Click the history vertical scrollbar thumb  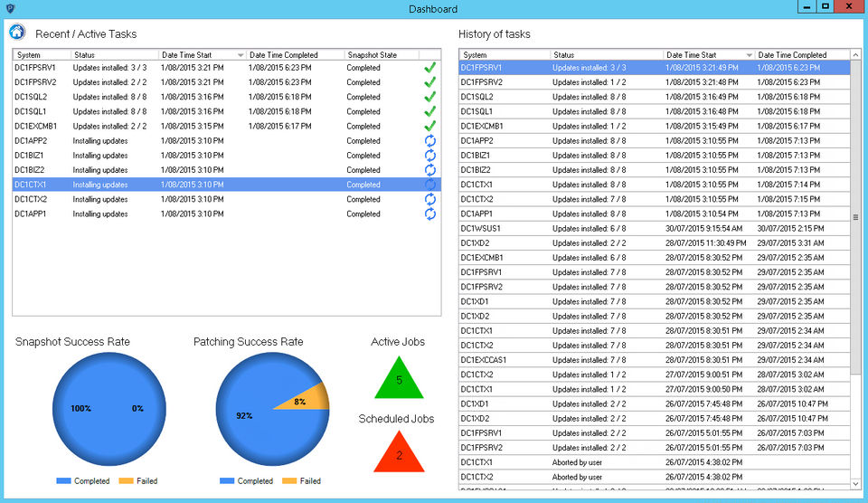(856, 217)
